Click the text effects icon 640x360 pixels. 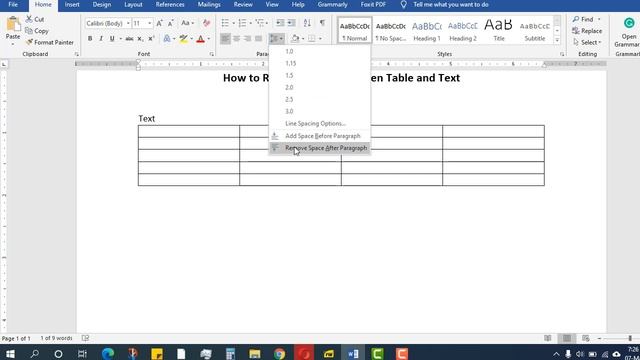[167, 39]
